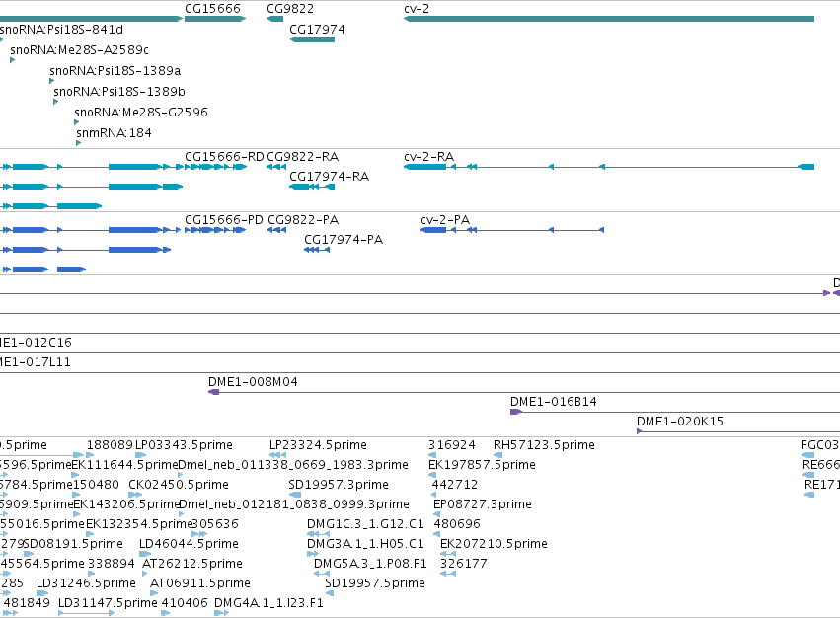Select the 481849 EST label

coord(27,603)
